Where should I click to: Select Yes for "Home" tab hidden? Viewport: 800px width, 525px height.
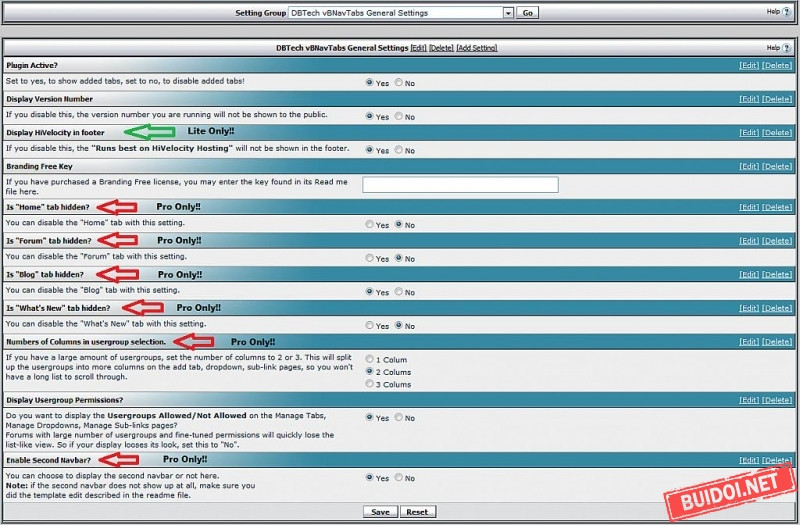(371, 225)
